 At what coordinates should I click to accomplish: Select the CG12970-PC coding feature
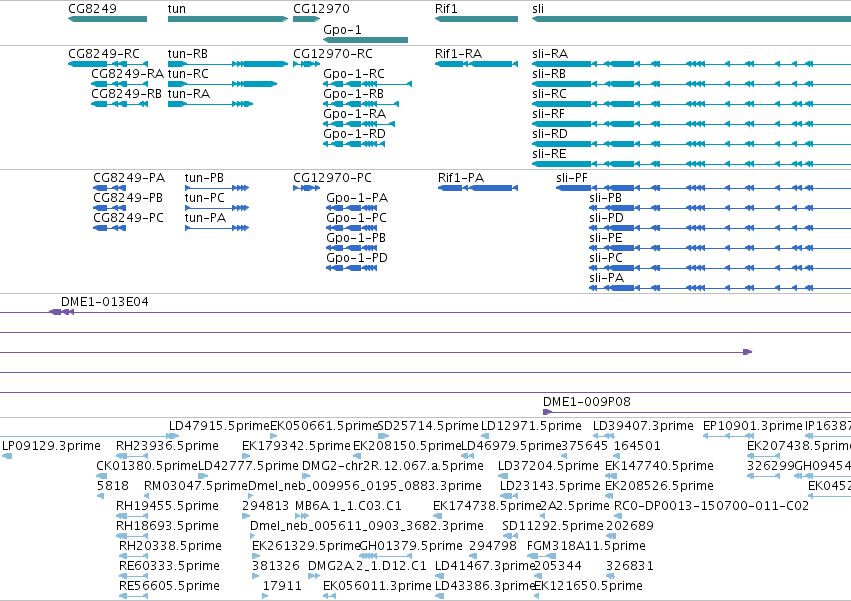(x=307, y=188)
